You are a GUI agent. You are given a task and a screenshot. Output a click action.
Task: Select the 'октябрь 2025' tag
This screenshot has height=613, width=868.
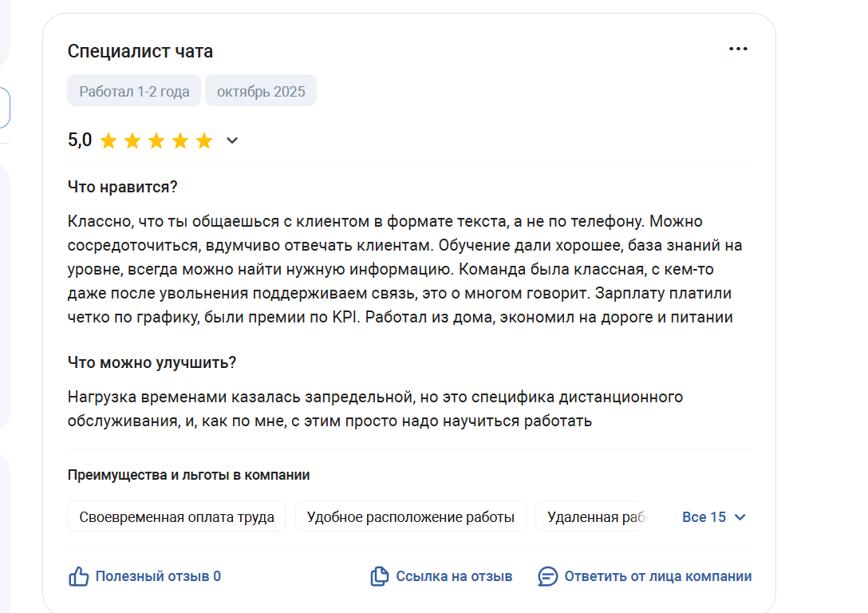pyautogui.click(x=261, y=91)
